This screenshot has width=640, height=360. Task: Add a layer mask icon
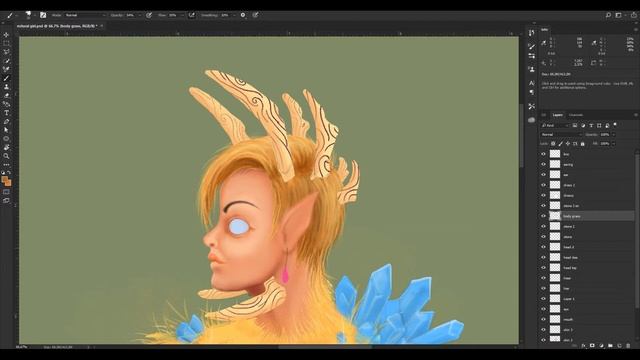pyautogui.click(x=592, y=346)
